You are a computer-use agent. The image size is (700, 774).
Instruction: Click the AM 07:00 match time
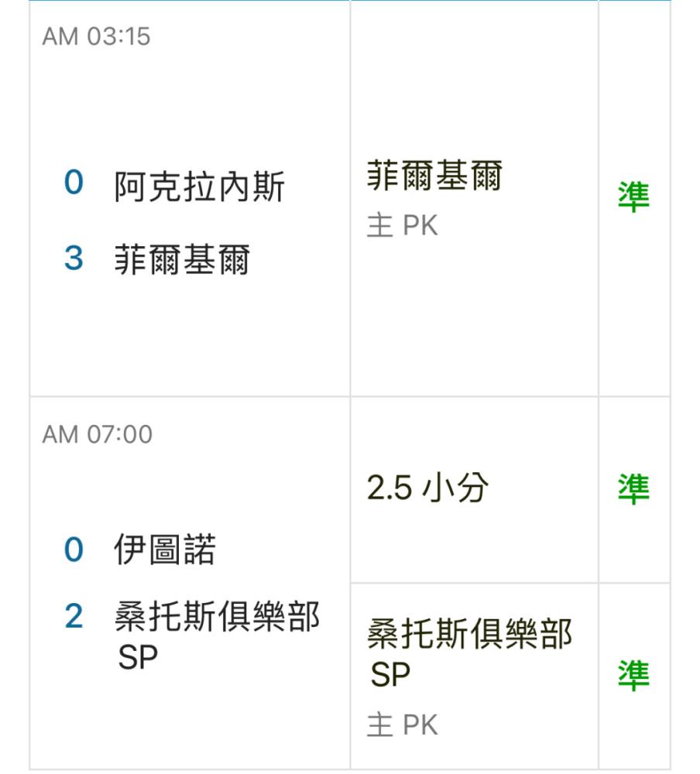click(x=98, y=434)
